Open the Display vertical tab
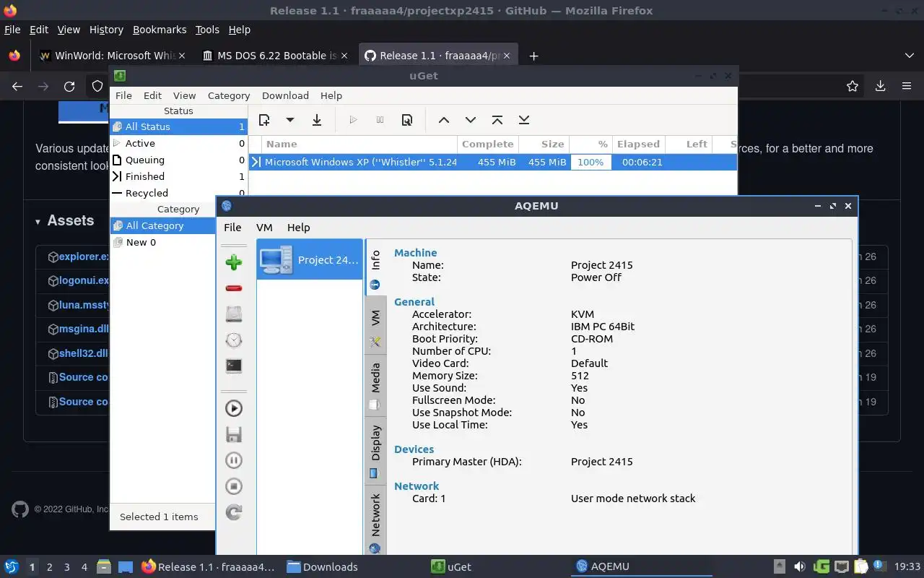This screenshot has width=924, height=578. click(375, 451)
